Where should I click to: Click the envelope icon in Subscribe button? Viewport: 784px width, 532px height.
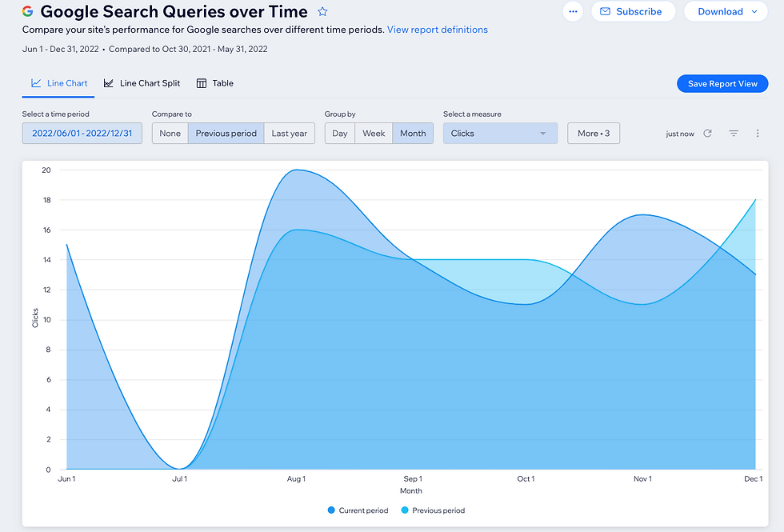pos(605,11)
